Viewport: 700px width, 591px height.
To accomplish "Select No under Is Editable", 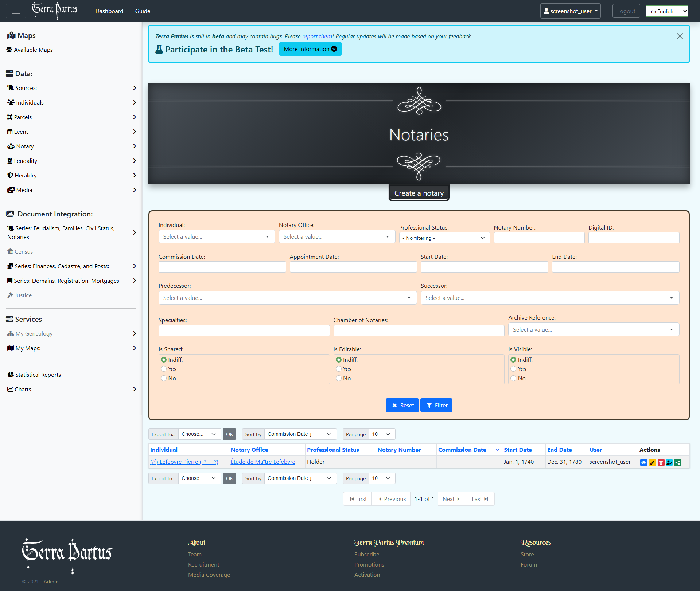I will coord(339,379).
